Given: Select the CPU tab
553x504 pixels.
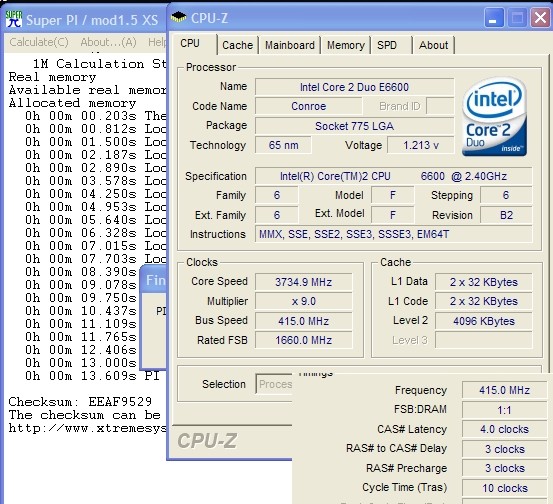Looking at the screenshot, I should [193, 43].
